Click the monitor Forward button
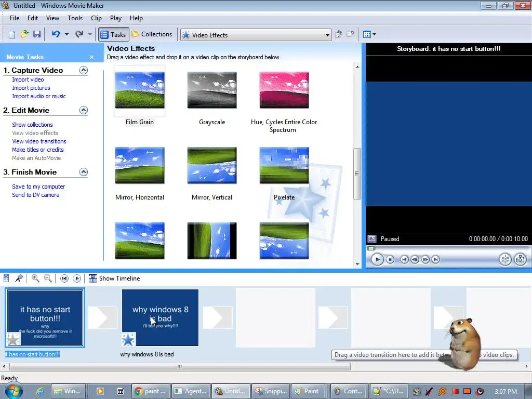This screenshot has width=532, height=399. coord(436,260)
